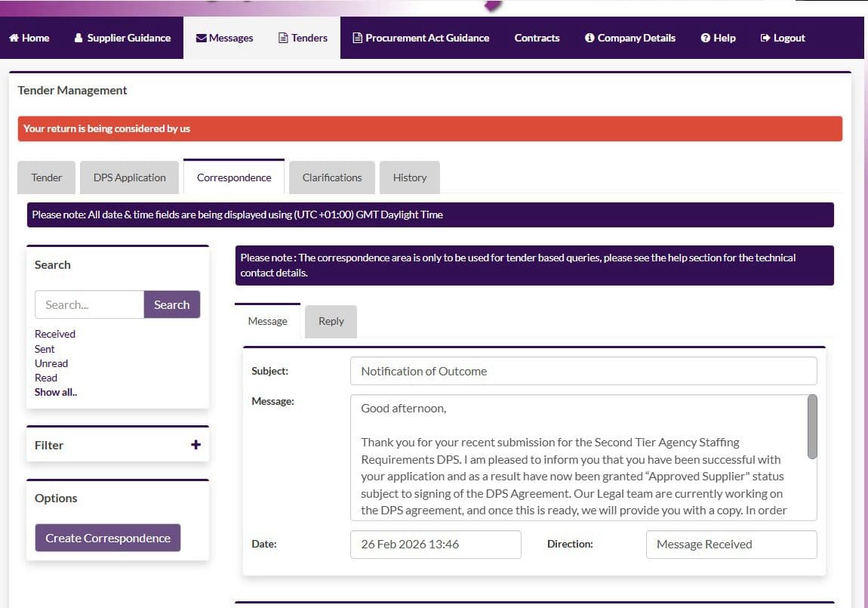
Task: Select the Correspondence tab
Action: [234, 177]
